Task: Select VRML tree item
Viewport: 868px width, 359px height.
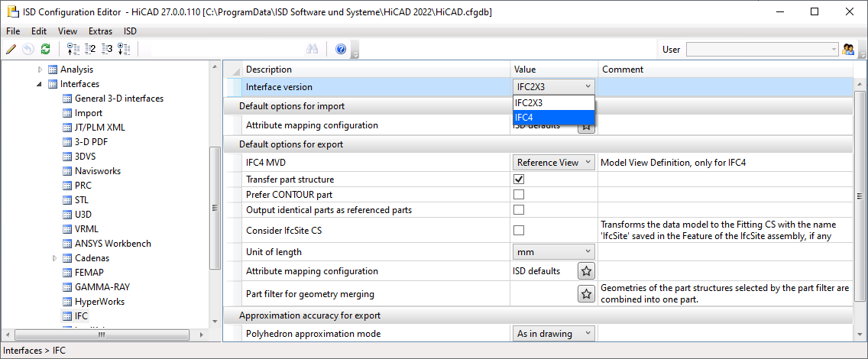Action: coord(87,229)
